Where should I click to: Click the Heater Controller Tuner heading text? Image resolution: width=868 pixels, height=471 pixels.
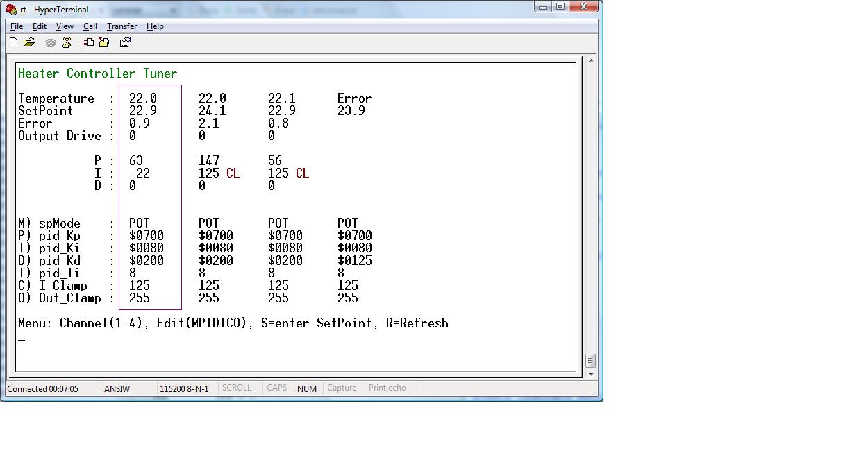click(x=97, y=74)
